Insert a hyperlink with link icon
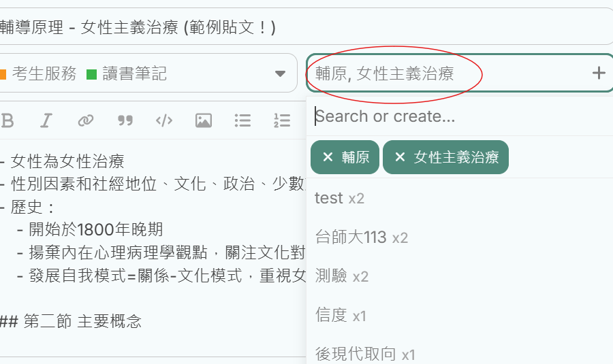Image resolution: width=613 pixels, height=364 pixels. [x=85, y=120]
